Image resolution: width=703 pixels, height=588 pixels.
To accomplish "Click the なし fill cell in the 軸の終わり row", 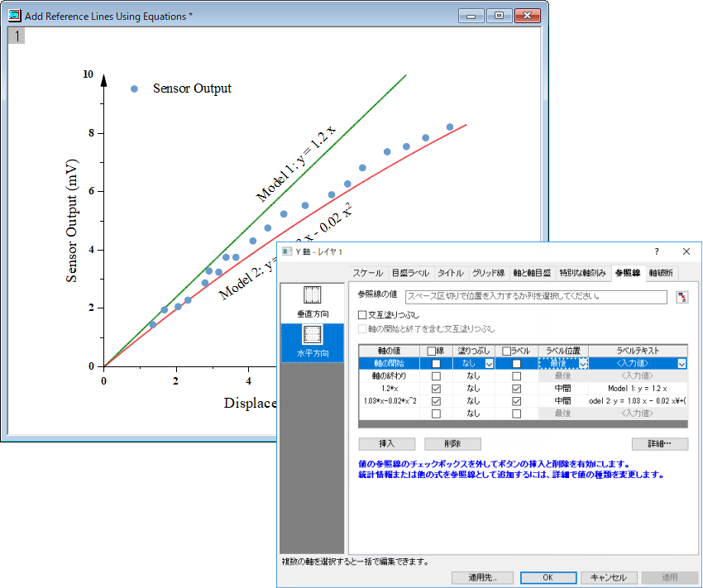I will tap(473, 376).
